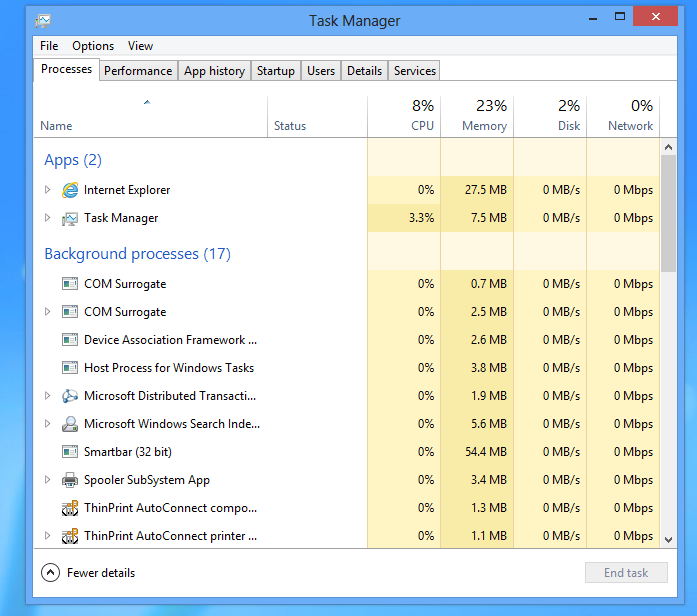Expand the Spooler SubSystem App entry

tap(47, 480)
